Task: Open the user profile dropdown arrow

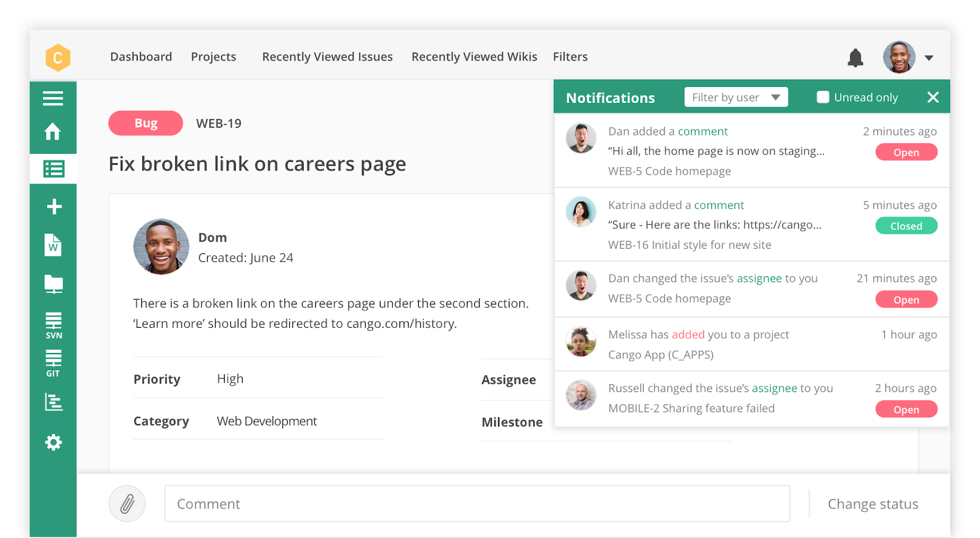Action: (x=929, y=58)
